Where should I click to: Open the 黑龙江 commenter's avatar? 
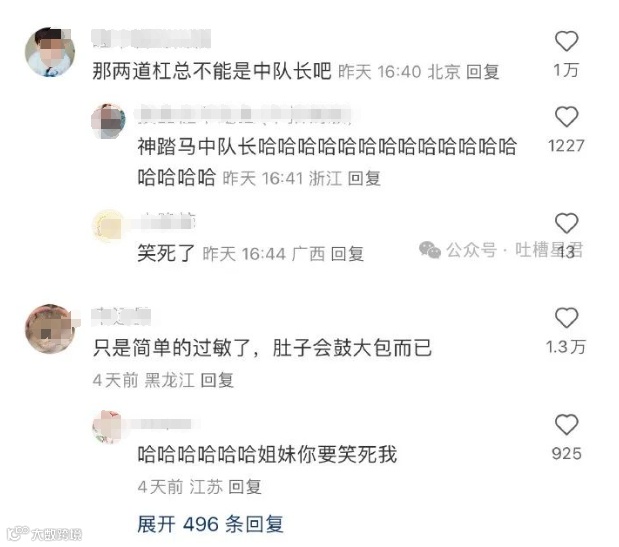pos(50,329)
